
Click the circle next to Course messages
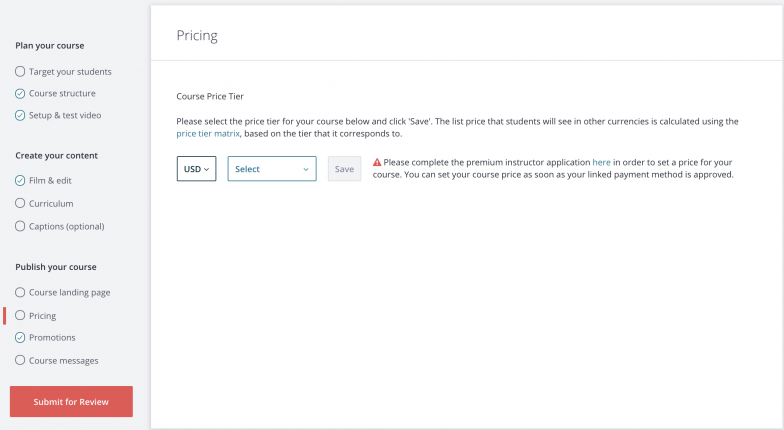[20, 360]
